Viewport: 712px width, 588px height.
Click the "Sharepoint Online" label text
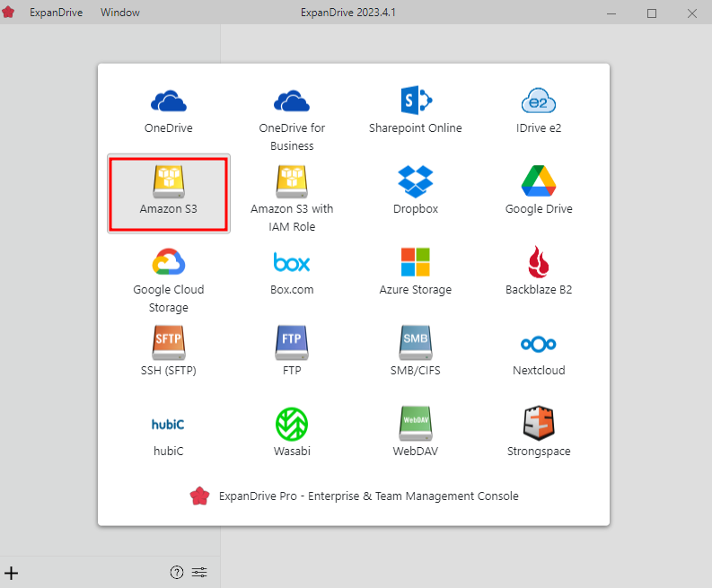pos(416,128)
